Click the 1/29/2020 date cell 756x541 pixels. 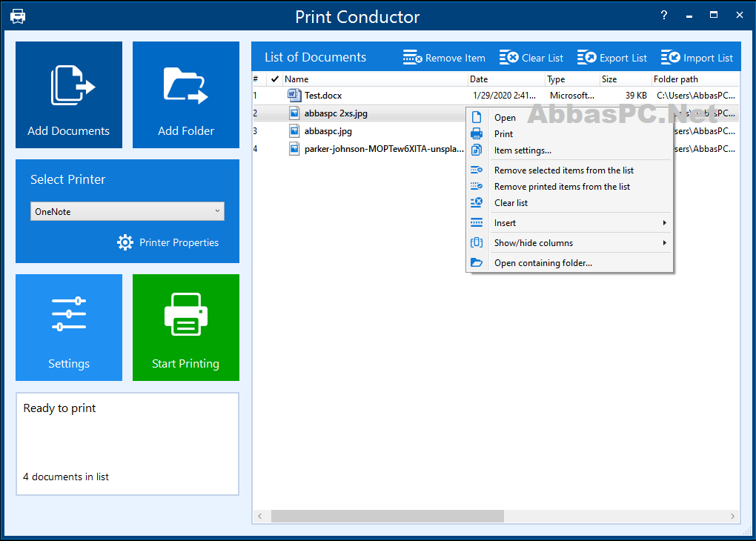pyautogui.click(x=504, y=96)
